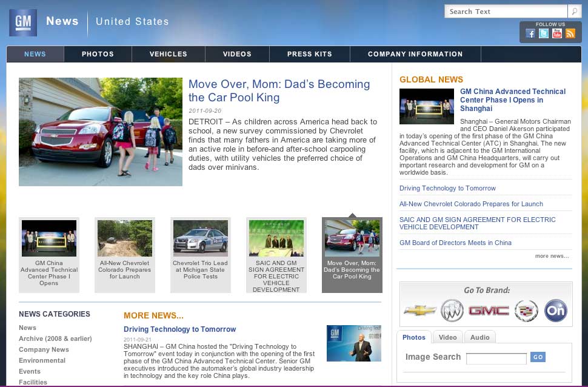
Task: Open GM's YouTube channel icon
Action: pyautogui.click(x=557, y=33)
